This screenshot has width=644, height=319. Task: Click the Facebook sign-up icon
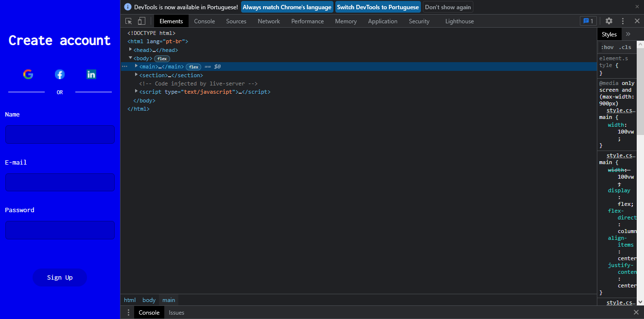[x=59, y=74]
